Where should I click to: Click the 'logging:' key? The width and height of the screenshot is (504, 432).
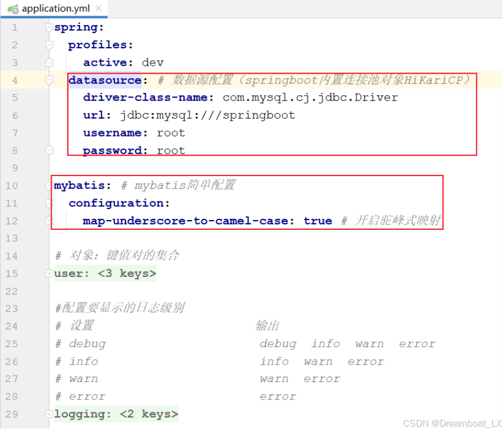82,415
